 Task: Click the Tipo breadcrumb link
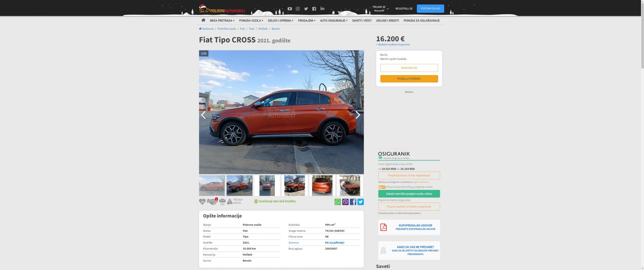251,29
